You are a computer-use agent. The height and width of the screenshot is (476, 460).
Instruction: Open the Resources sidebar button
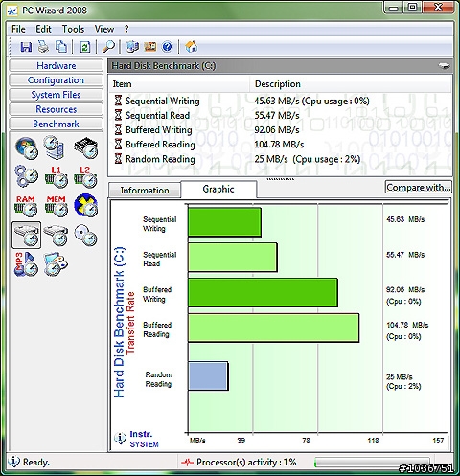[x=57, y=109]
